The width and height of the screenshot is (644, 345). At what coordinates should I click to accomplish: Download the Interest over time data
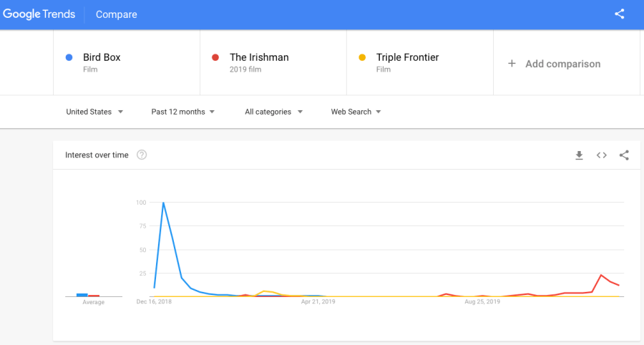click(579, 155)
